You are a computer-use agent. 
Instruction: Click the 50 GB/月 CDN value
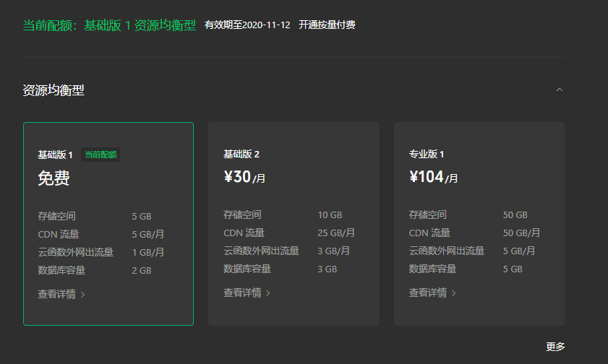pyautogui.click(x=521, y=233)
